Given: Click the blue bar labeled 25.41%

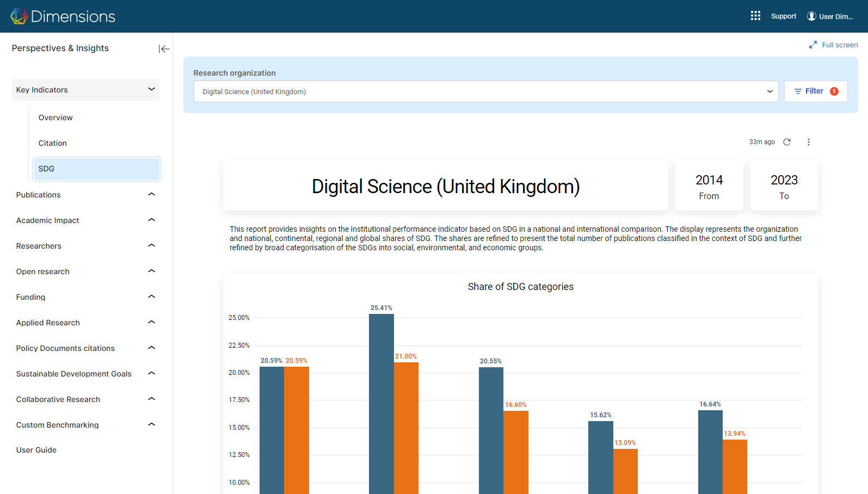Looking at the screenshot, I should [381, 404].
